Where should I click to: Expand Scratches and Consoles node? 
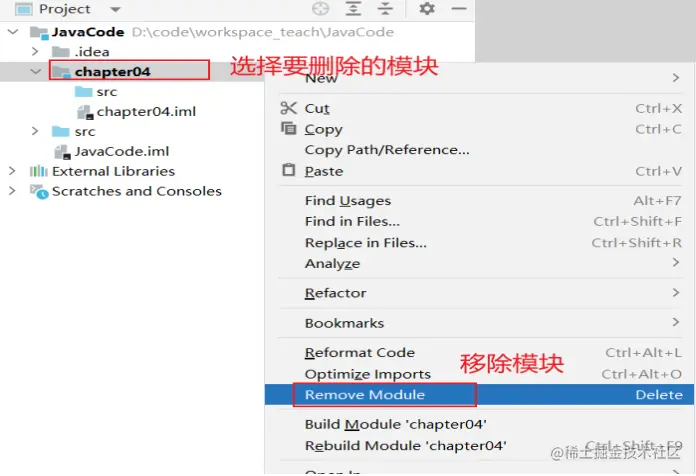point(12,191)
